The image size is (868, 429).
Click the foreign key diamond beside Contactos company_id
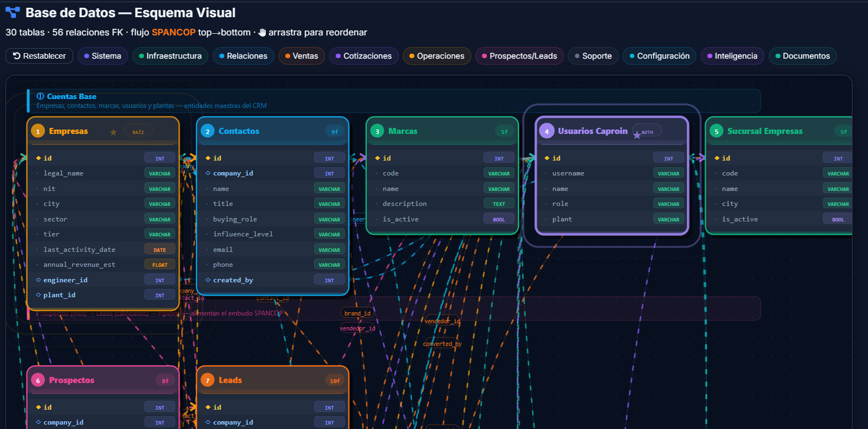pos(208,173)
